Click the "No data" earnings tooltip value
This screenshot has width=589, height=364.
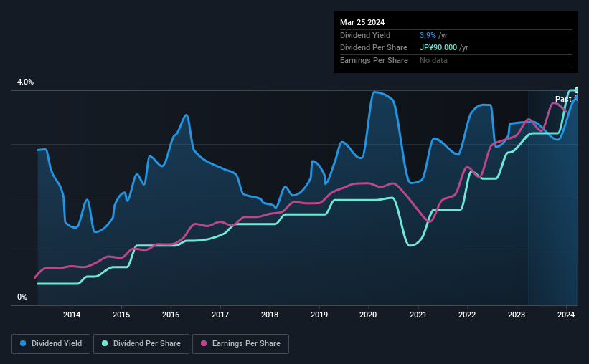(433, 60)
